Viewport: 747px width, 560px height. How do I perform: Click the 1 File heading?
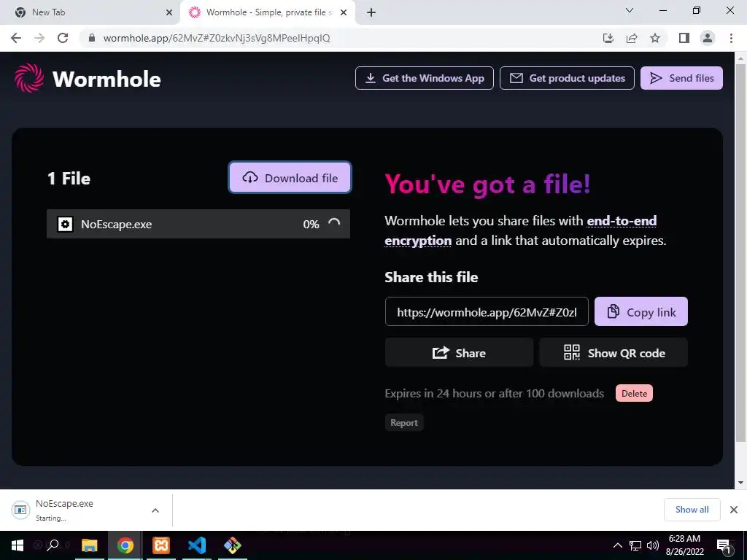point(69,179)
